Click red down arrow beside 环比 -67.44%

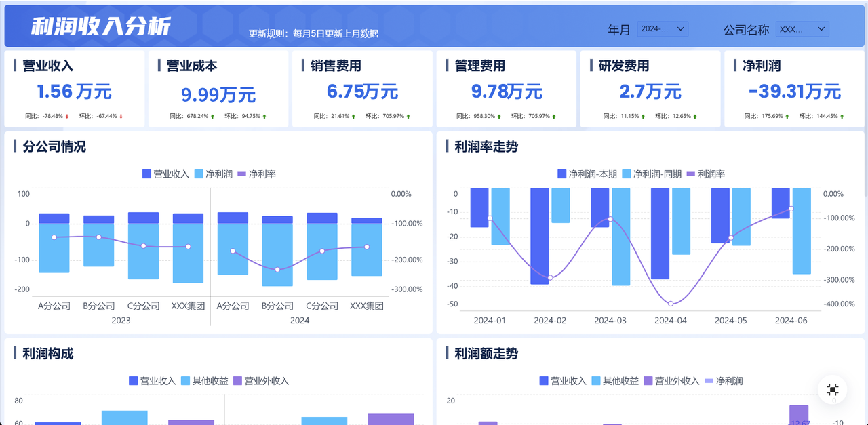(121, 117)
